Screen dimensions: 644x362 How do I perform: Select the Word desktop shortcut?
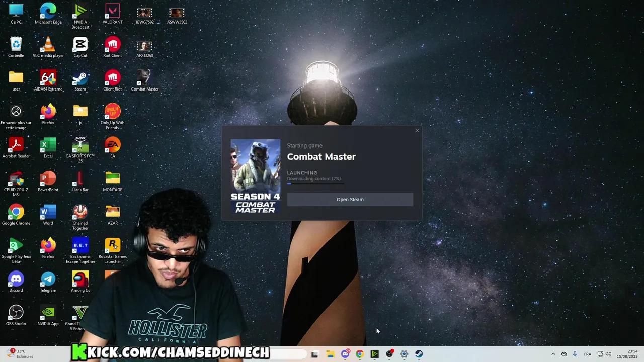[x=48, y=216]
